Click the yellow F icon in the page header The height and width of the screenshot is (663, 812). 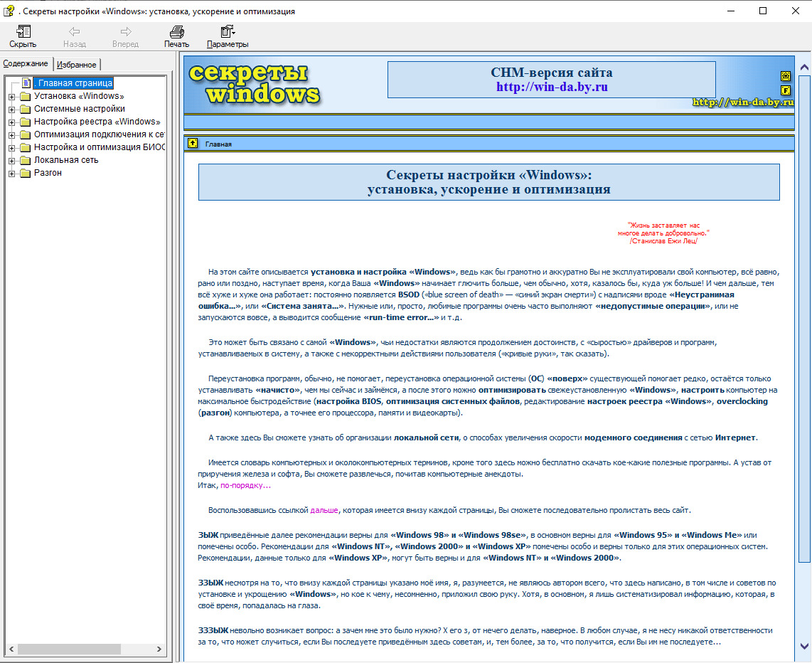pos(786,90)
